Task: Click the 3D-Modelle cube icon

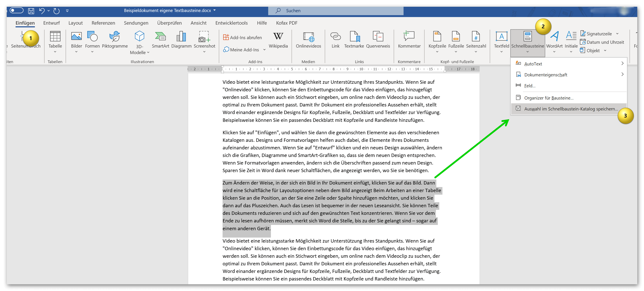Action: coord(140,36)
